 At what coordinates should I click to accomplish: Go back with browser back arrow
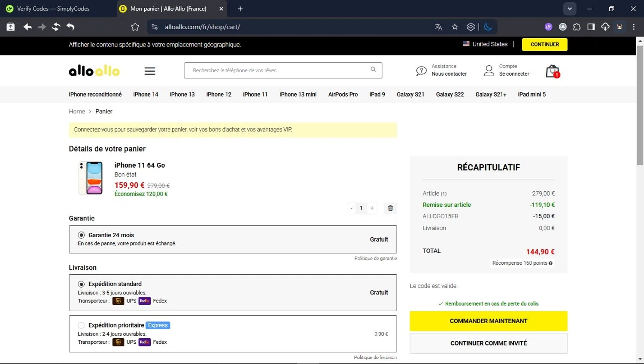[x=27, y=27]
